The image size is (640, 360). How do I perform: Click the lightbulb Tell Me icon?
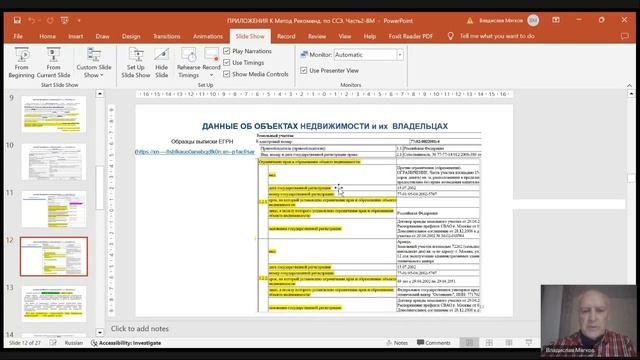pyautogui.click(x=450, y=36)
